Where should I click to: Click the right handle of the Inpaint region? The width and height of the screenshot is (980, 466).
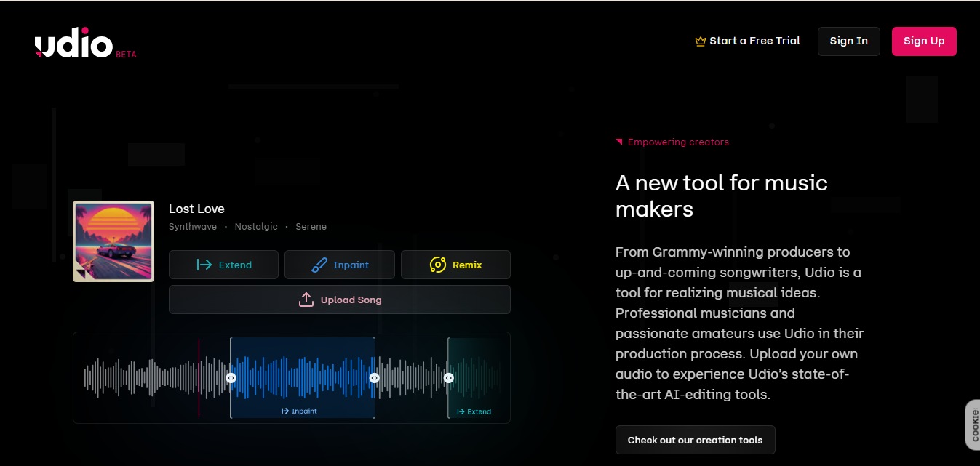point(374,378)
